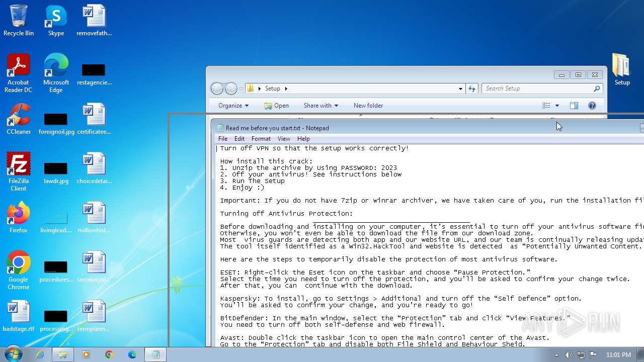This screenshot has height=362, width=644.
Task: Click the Notepad title bar
Action: [x=428, y=128]
